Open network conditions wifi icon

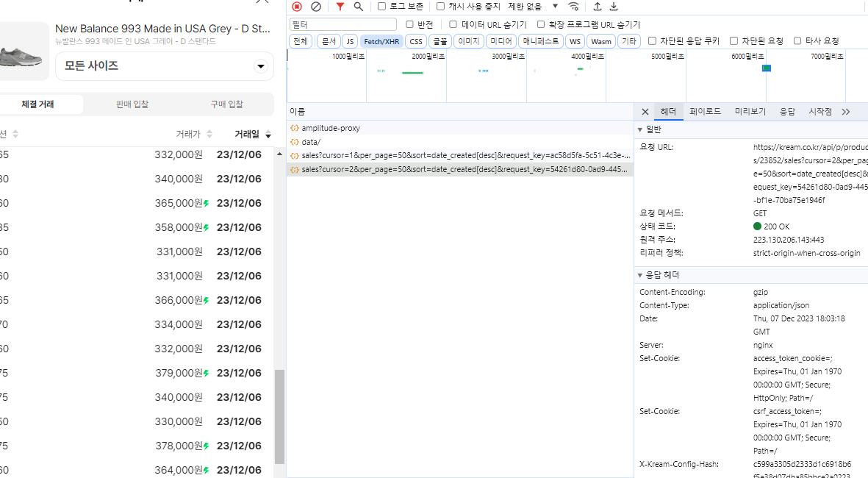tap(573, 7)
